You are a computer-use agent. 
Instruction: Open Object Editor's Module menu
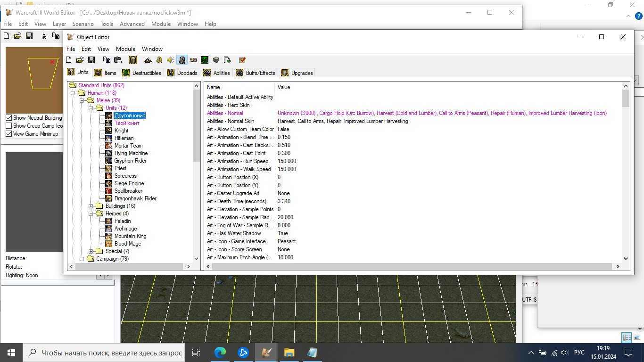coord(126,49)
